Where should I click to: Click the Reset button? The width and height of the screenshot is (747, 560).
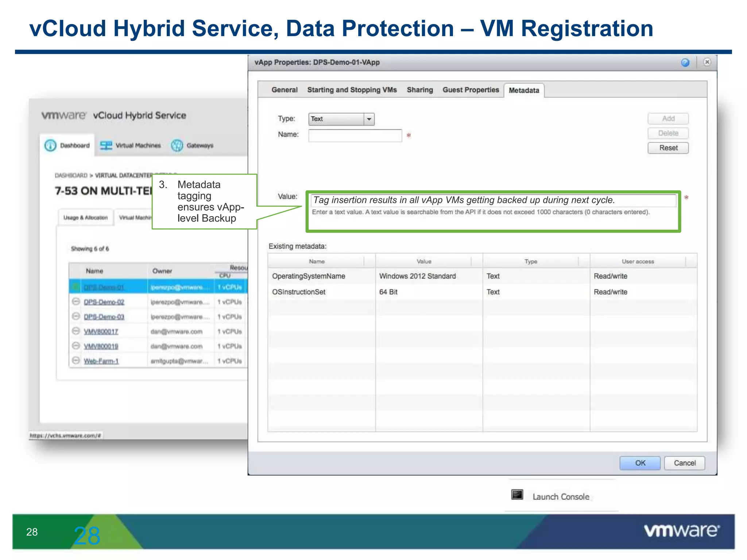coord(668,148)
